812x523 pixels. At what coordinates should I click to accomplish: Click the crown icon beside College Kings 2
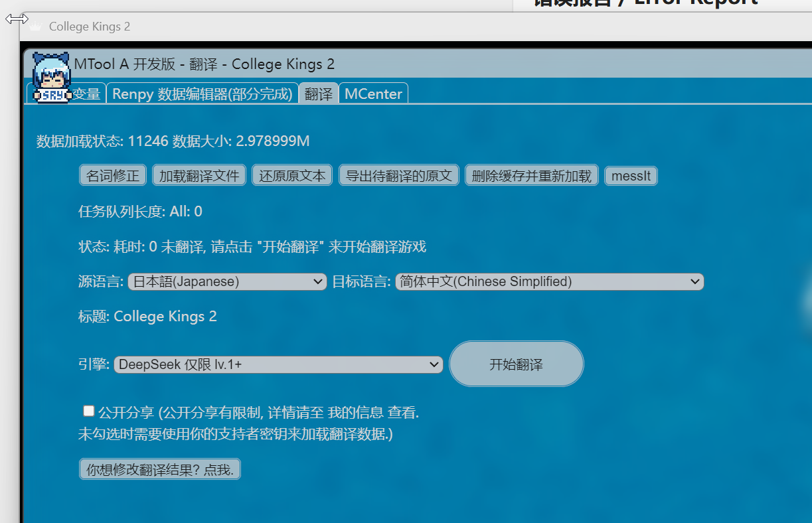click(35, 27)
